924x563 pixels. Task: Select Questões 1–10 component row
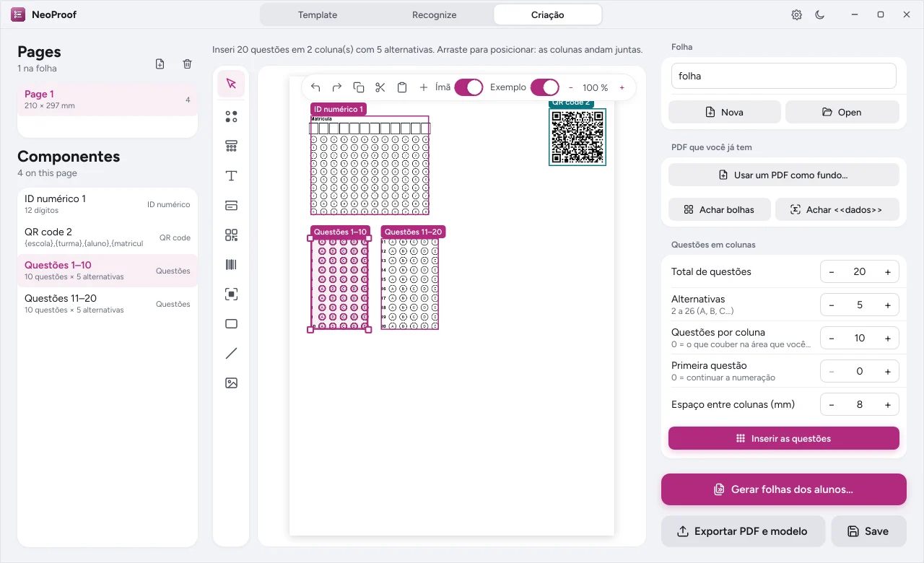click(x=108, y=271)
